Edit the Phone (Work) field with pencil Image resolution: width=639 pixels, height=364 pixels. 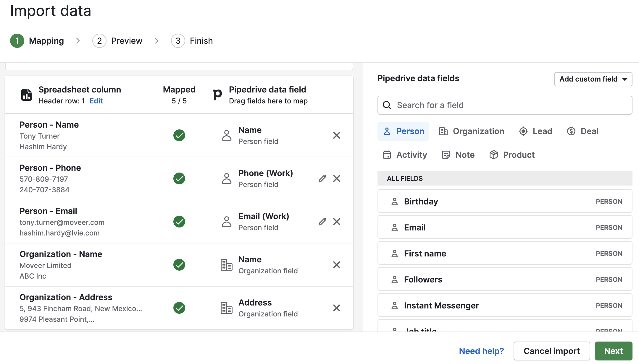pos(322,178)
